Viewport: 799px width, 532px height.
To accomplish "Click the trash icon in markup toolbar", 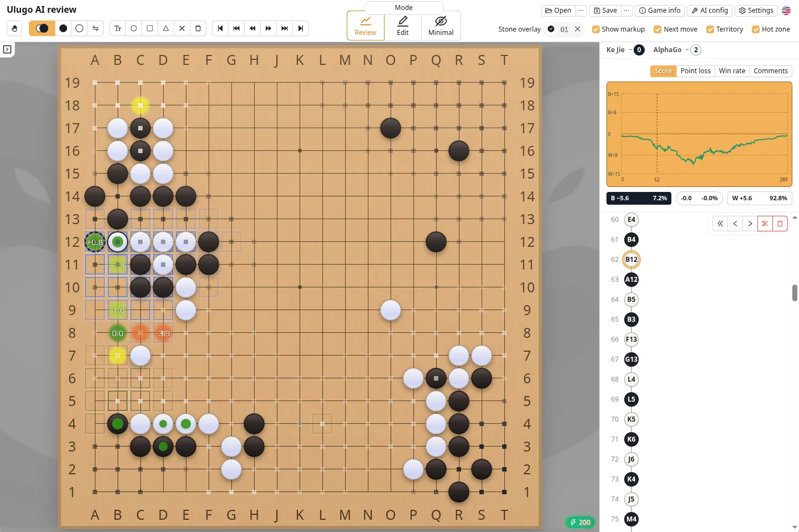I will (x=198, y=28).
